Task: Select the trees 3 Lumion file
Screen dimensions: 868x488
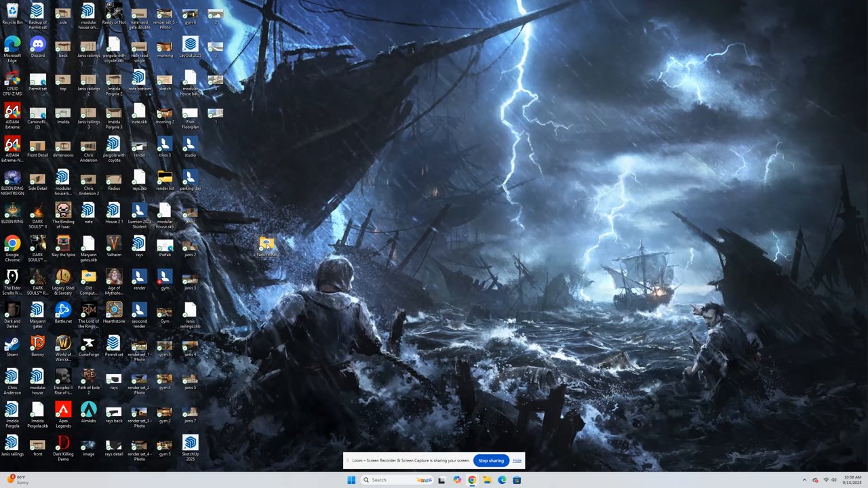Action: 165,147
